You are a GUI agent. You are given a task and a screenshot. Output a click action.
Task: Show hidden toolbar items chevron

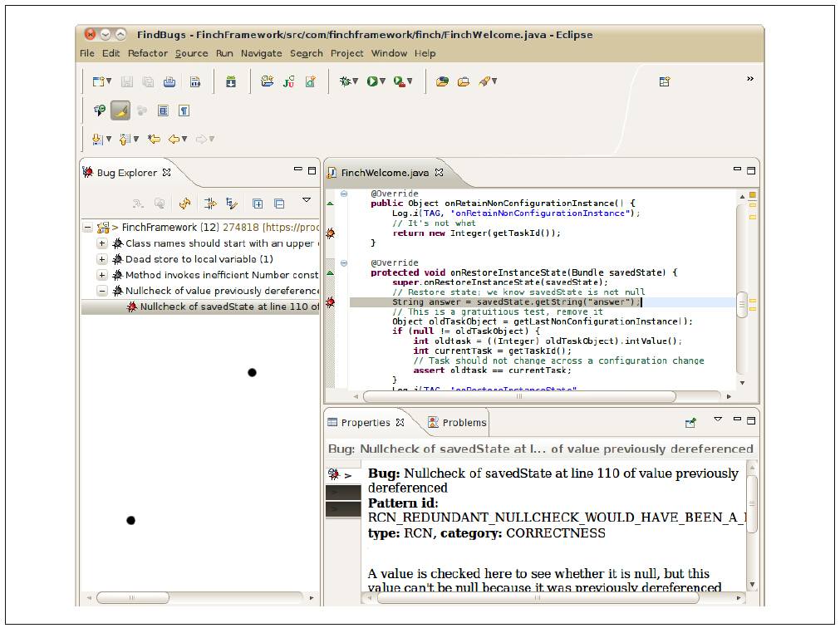click(750, 79)
